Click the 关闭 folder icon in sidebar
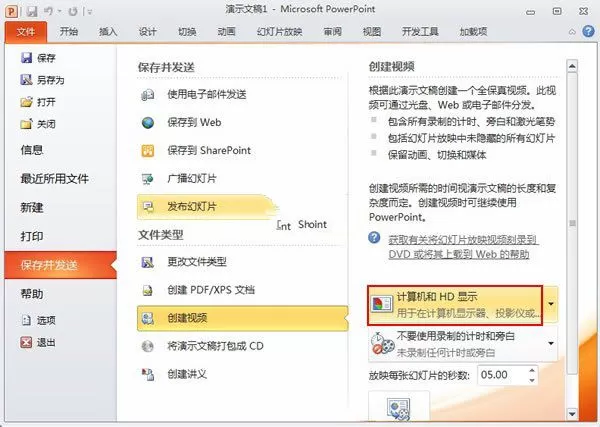Image resolution: width=600 pixels, height=427 pixels. pyautogui.click(x=26, y=124)
